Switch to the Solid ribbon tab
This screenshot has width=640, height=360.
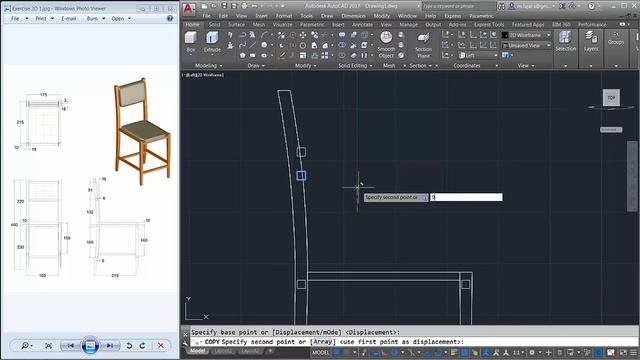[214, 24]
